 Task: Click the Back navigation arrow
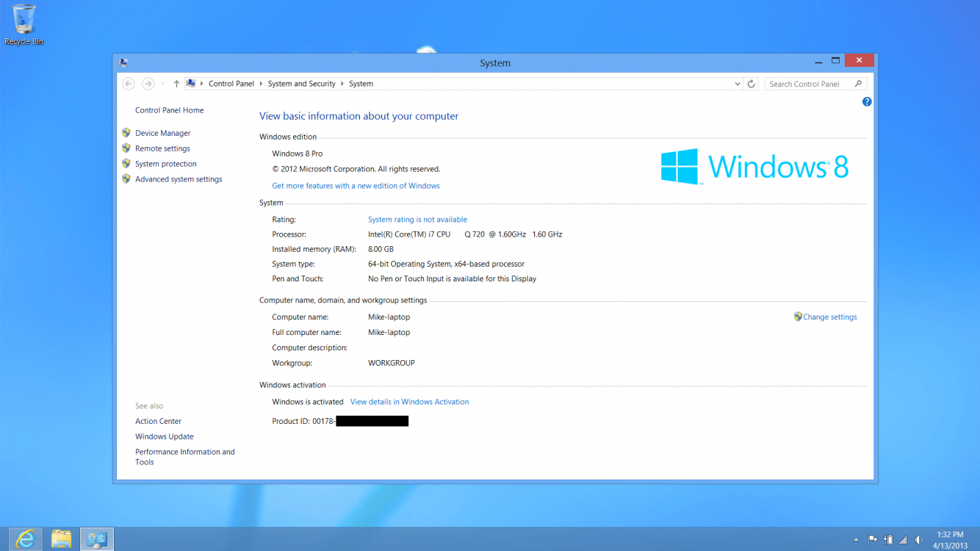[x=129, y=84]
